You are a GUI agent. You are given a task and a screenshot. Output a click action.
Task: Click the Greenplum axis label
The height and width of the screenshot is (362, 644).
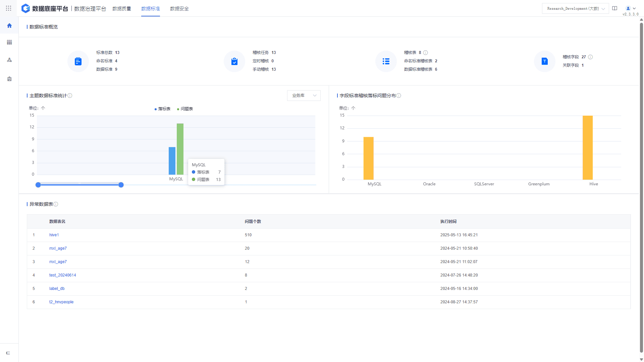[x=539, y=184]
